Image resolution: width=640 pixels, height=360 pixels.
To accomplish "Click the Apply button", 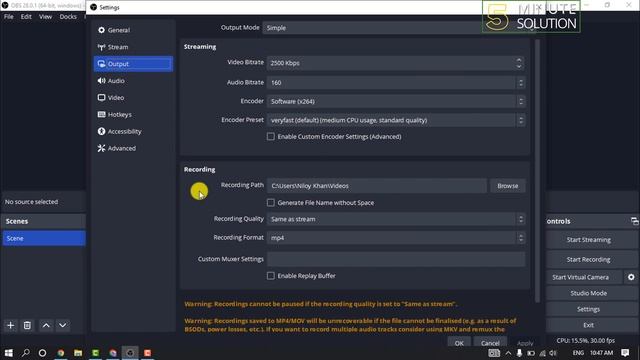I will click(x=525, y=343).
